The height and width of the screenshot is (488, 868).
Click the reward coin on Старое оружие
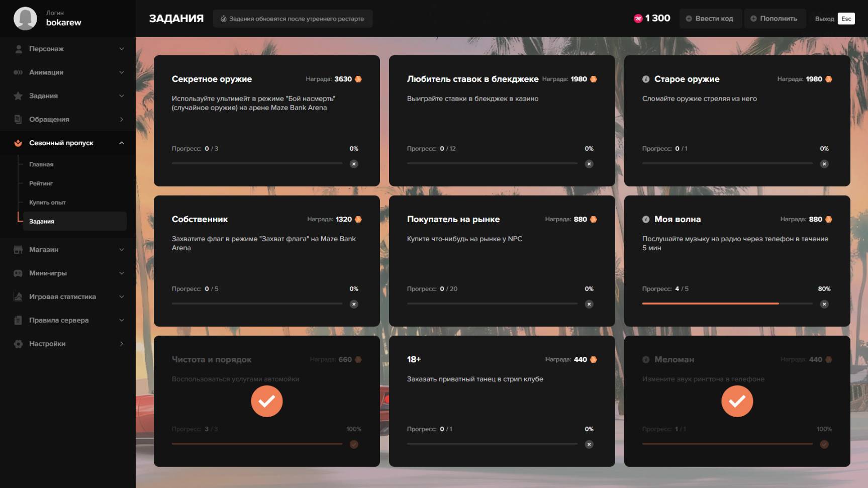tap(829, 79)
